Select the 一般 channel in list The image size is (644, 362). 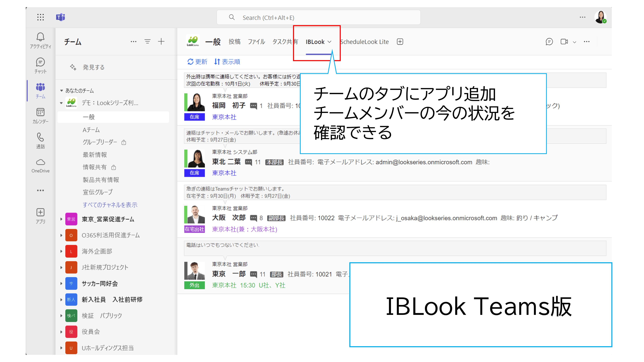click(x=113, y=117)
